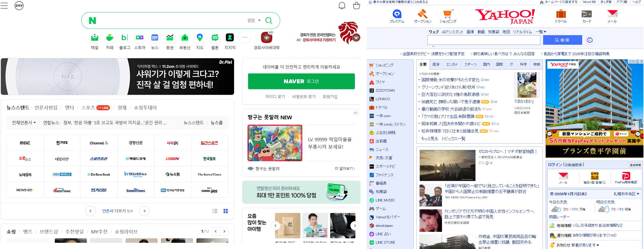Expand Naver search options dropdown arrow
Viewport: 644px width, 249px height.
click(259, 21)
